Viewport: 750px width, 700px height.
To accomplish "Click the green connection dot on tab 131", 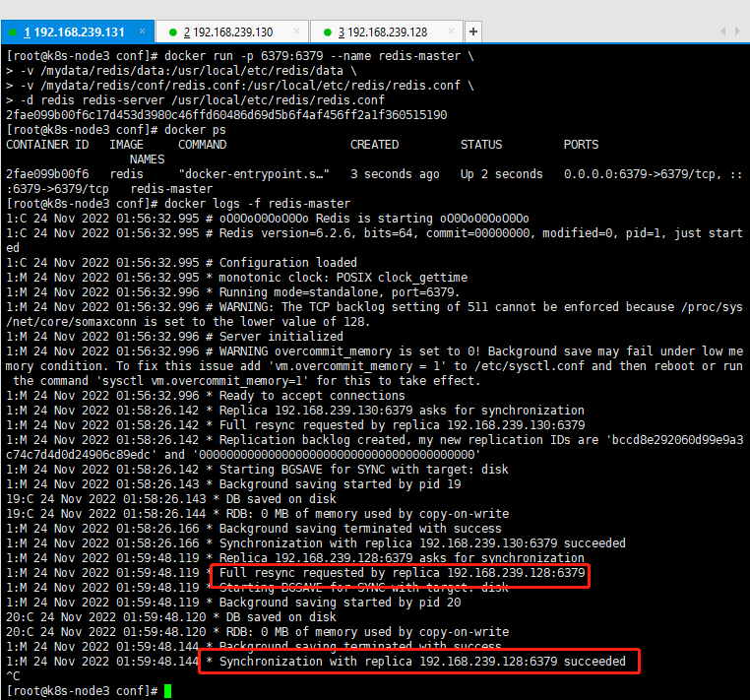I will 14,32.
